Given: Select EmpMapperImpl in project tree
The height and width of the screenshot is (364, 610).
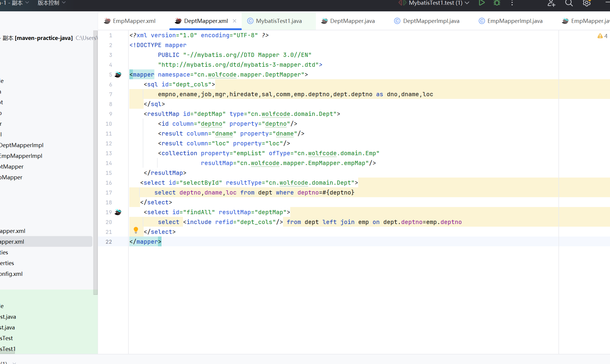Looking at the screenshot, I should pos(21,156).
